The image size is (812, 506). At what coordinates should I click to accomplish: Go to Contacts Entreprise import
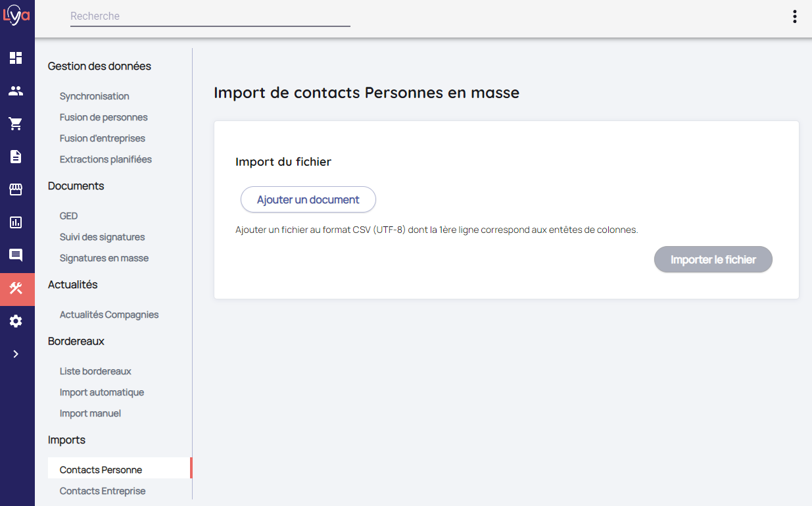[x=103, y=491]
